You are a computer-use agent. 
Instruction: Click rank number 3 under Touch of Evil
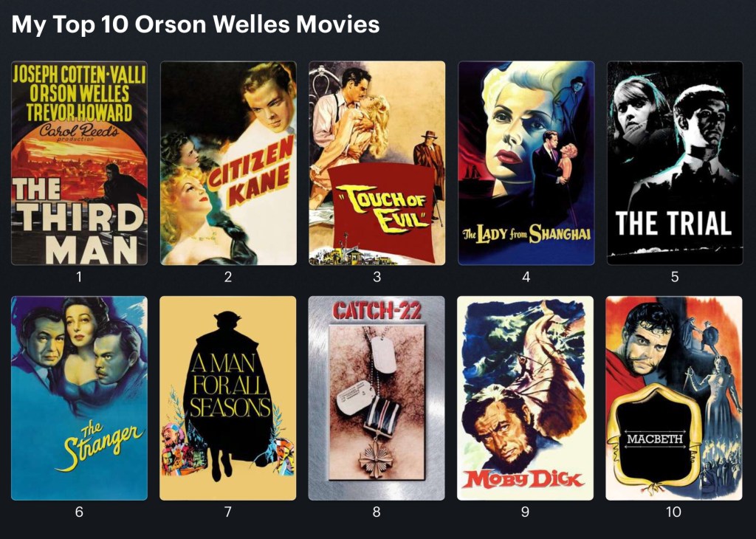[377, 277]
